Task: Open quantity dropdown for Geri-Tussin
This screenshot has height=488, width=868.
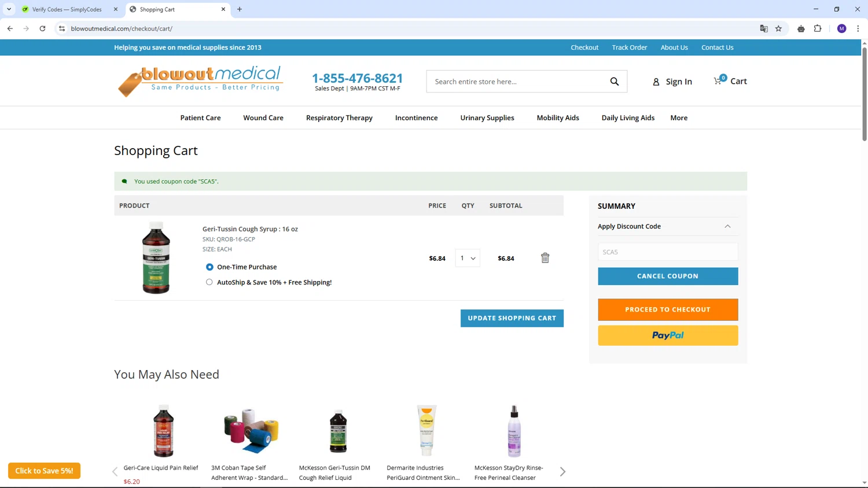Action: point(468,258)
